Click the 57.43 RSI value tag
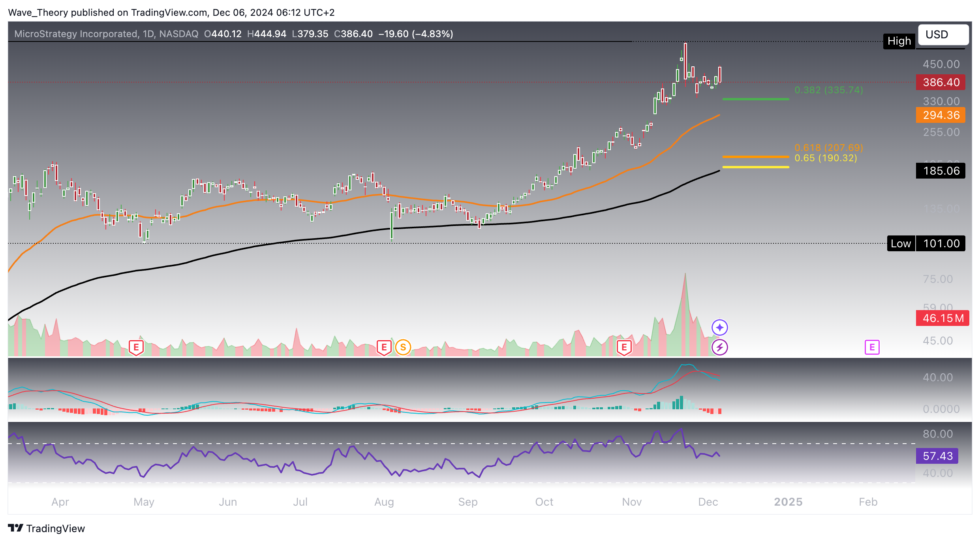The image size is (980, 542). click(x=937, y=456)
